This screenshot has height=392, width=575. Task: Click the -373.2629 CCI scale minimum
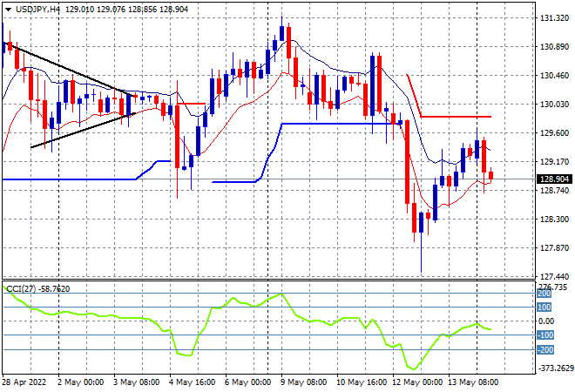click(x=555, y=368)
